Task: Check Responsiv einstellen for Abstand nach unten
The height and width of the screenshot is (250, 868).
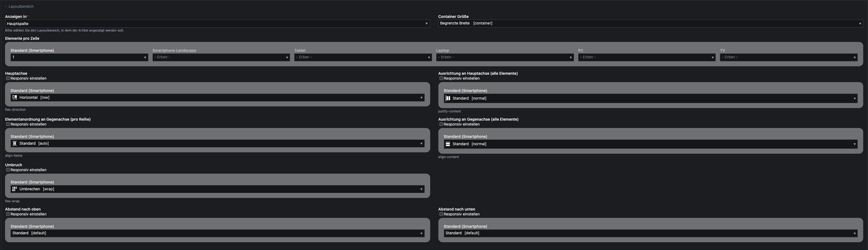Action: pos(441,214)
